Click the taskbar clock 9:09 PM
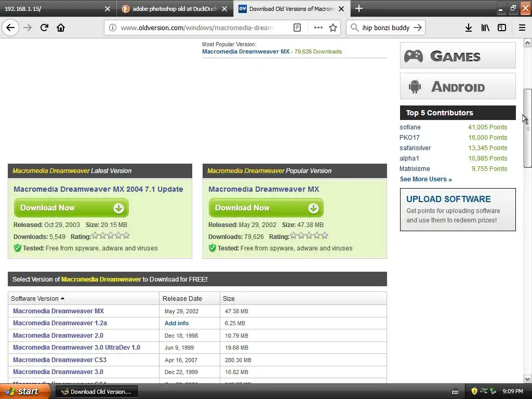This screenshot has width=532, height=399. tap(513, 391)
